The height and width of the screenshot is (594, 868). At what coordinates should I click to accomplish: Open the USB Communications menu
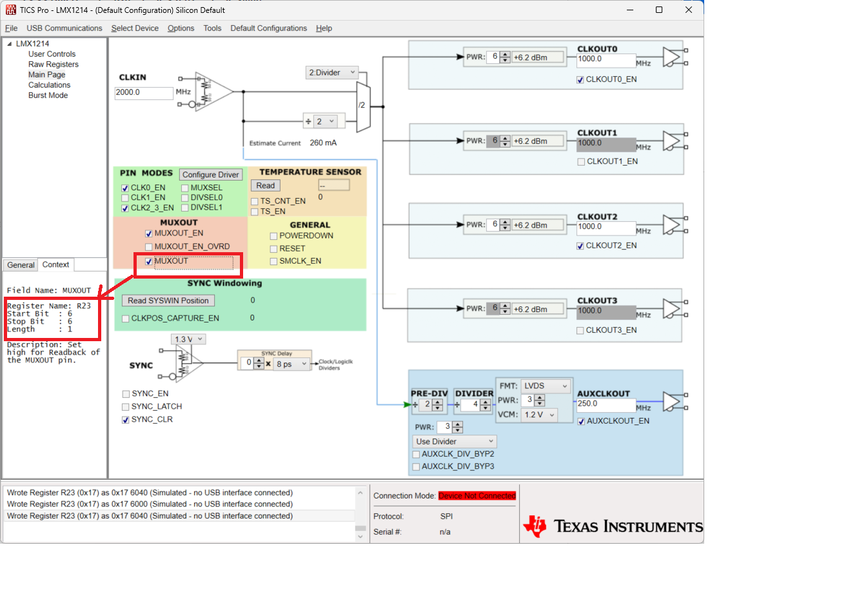[x=64, y=28]
